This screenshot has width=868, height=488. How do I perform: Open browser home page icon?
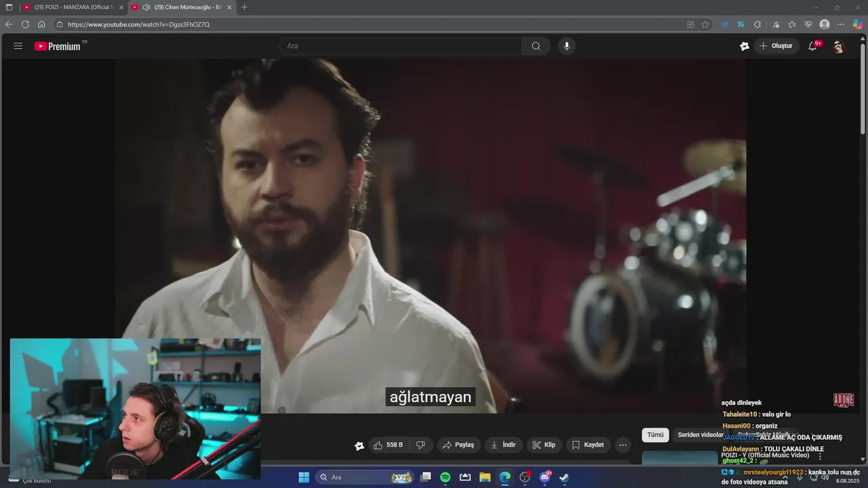pyautogui.click(x=41, y=24)
